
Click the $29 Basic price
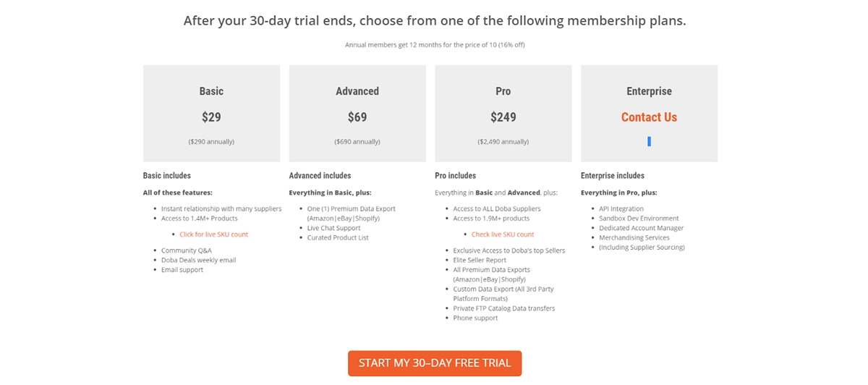point(211,117)
